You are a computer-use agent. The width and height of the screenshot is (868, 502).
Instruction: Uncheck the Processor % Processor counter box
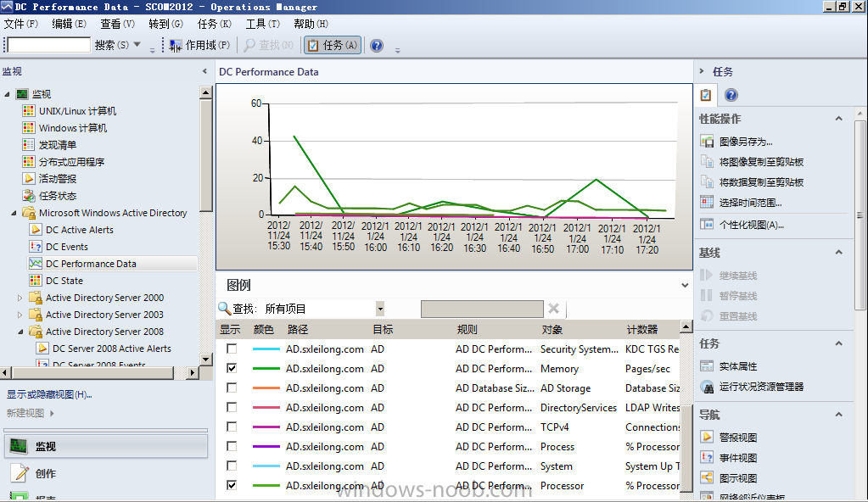pos(232,485)
